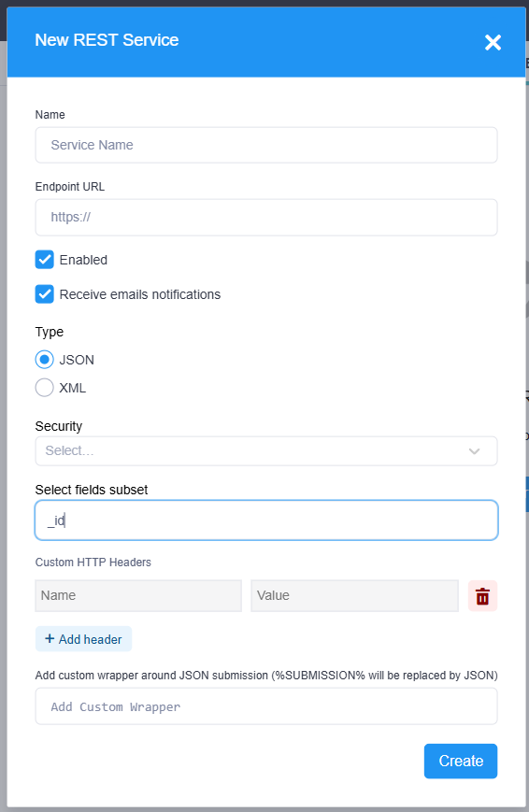Click the plus icon beside Add header
Image resolution: width=529 pixels, height=812 pixels.
coord(50,638)
